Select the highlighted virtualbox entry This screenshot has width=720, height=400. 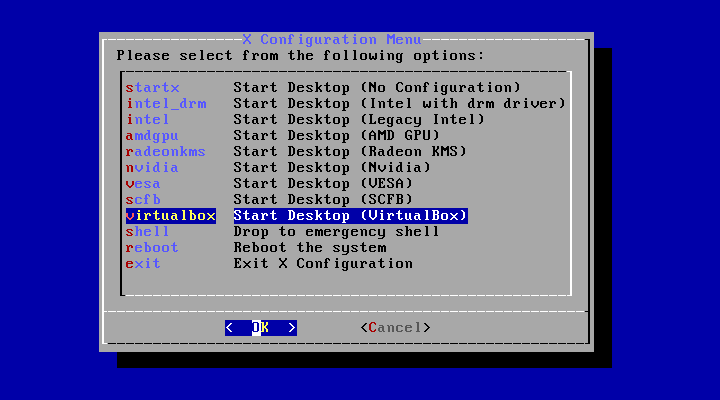[x=171, y=216]
